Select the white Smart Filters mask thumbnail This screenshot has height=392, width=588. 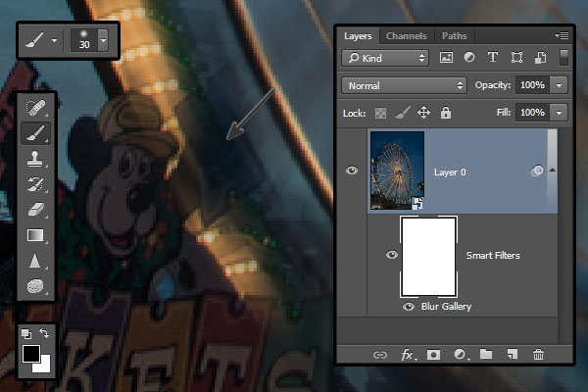(x=428, y=257)
